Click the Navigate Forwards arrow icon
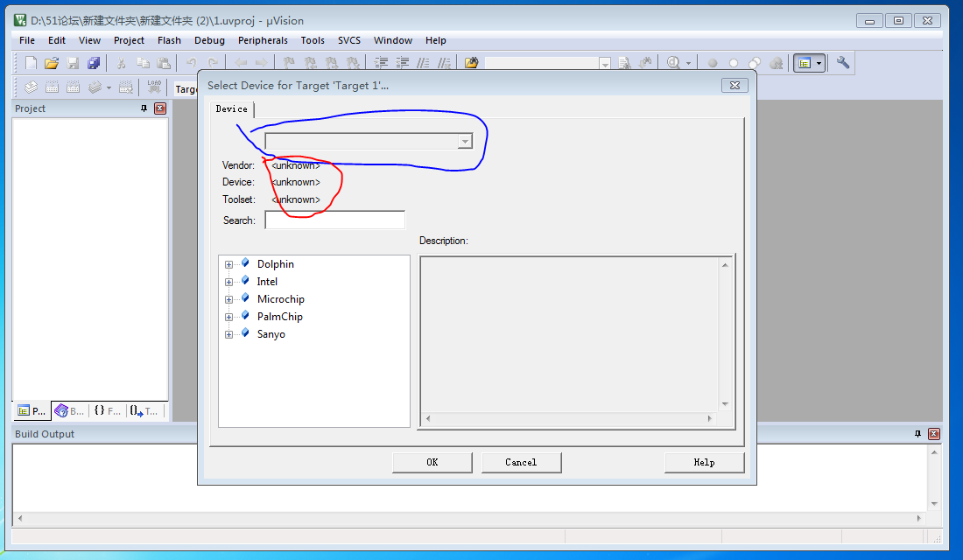The image size is (963, 560). [262, 63]
